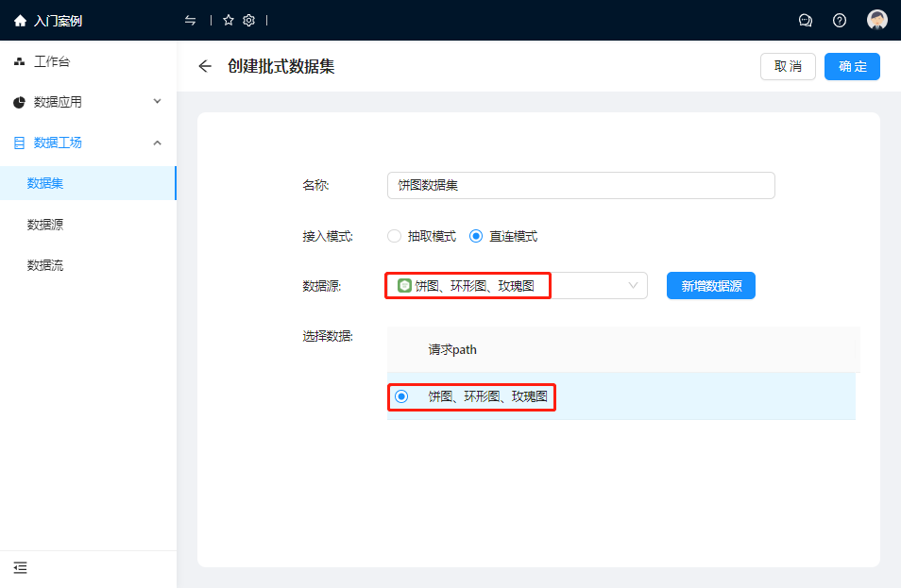Image resolution: width=901 pixels, height=588 pixels.
Task: Click the home icon beside 入门案例
Action: click(x=20, y=20)
